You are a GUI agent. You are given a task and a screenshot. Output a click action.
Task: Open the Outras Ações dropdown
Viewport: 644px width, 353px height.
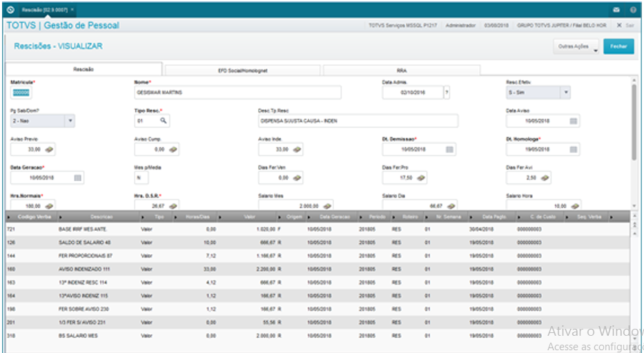(x=576, y=46)
